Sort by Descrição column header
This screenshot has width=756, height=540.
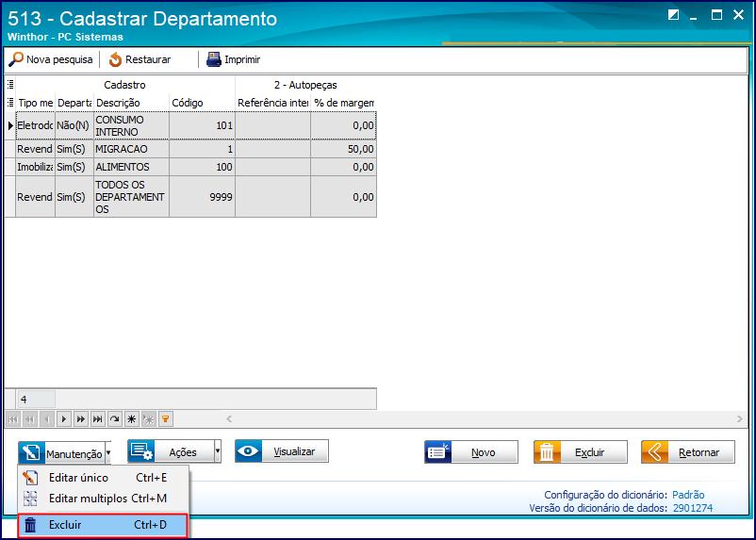coord(131,103)
